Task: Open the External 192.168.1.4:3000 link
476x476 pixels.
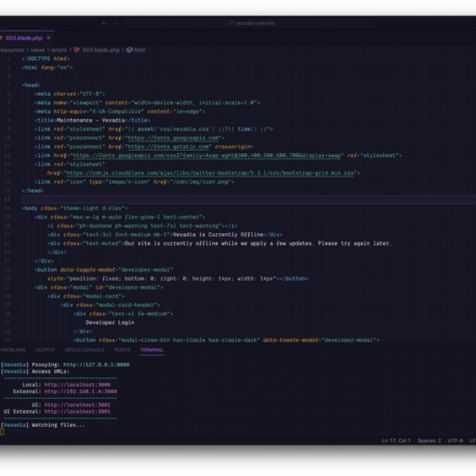Action: [80, 391]
